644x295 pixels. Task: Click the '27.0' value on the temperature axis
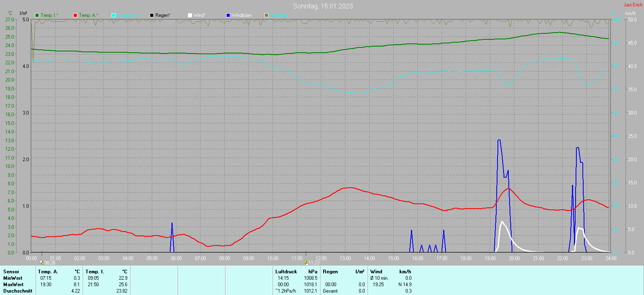tap(10, 19)
